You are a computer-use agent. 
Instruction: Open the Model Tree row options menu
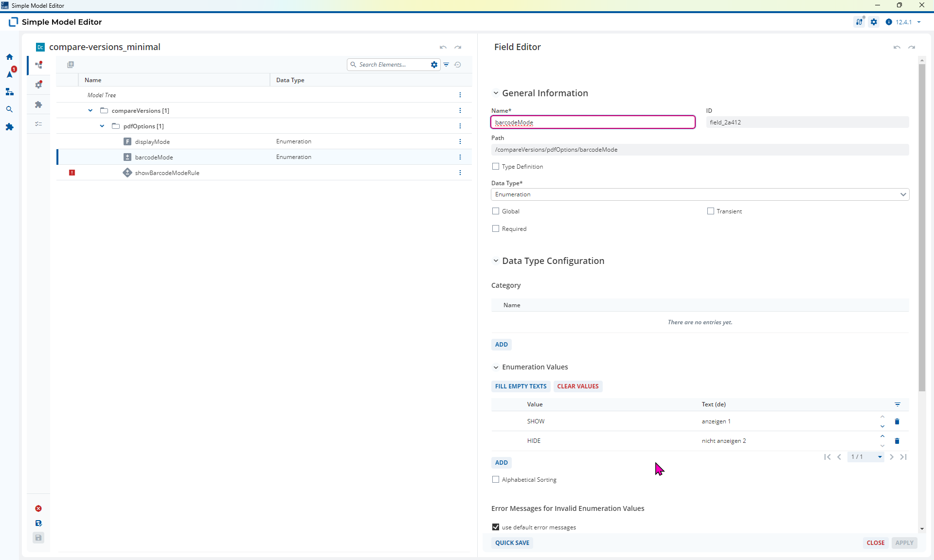point(460,95)
